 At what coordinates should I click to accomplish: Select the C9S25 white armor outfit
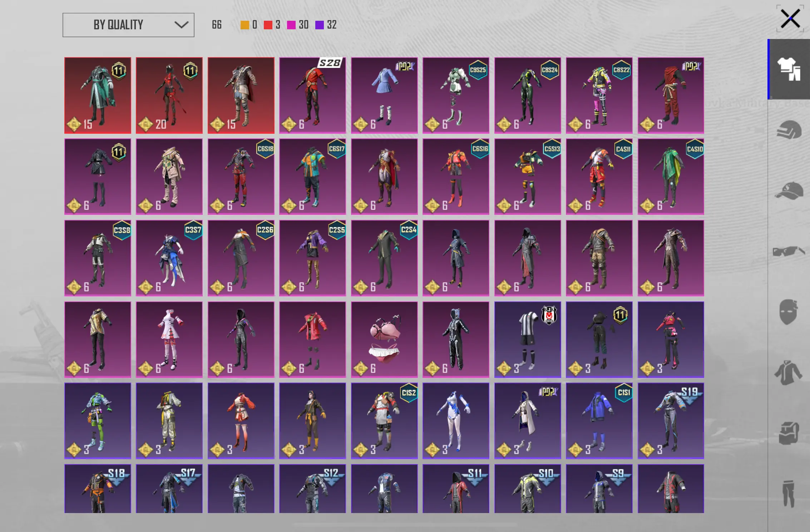pyautogui.click(x=456, y=95)
